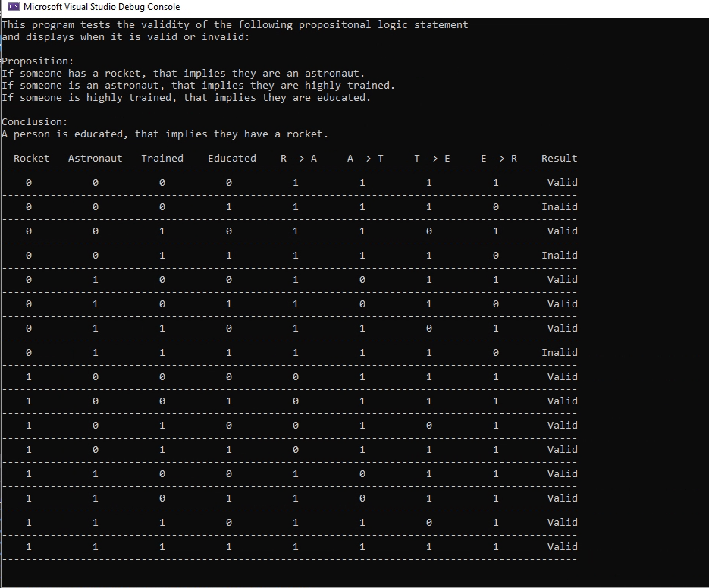The image size is (709, 588).
Task: Click the Proposition: label
Action: pyautogui.click(x=38, y=61)
